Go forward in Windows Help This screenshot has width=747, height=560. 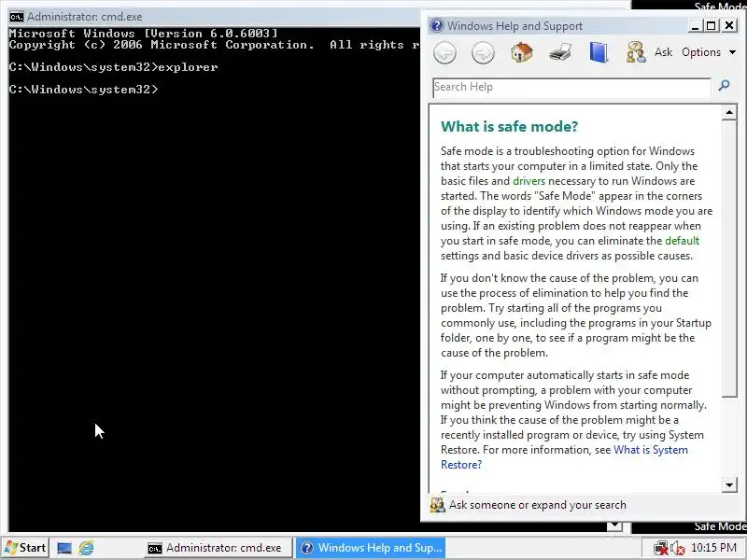(483, 52)
